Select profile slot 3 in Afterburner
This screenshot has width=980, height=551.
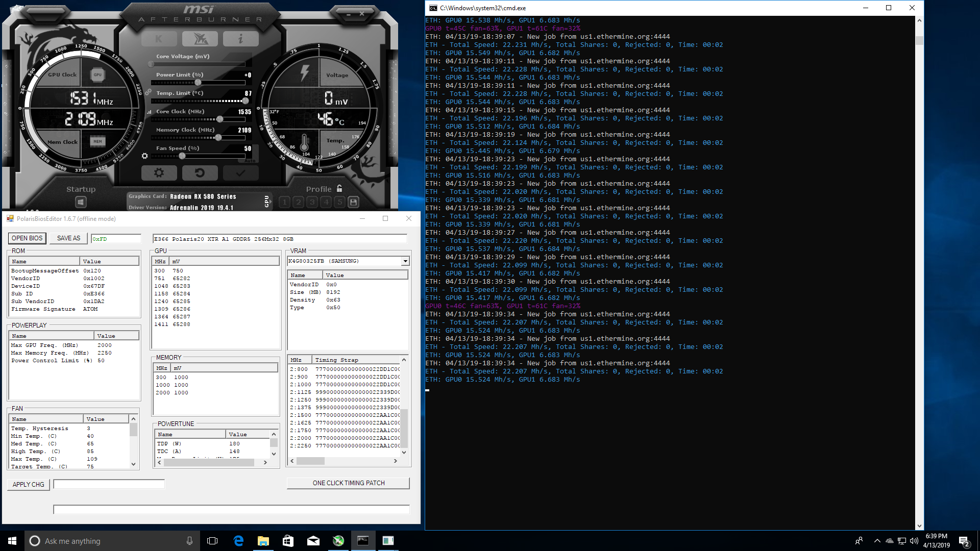(x=312, y=202)
